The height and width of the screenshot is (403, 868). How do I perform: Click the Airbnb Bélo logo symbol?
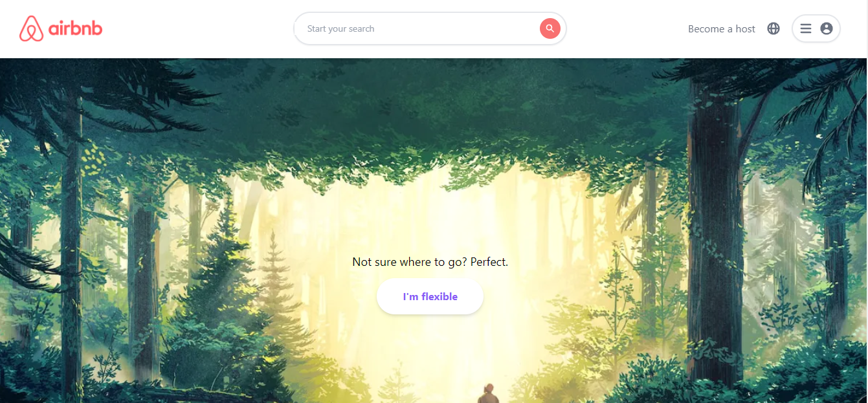31,28
